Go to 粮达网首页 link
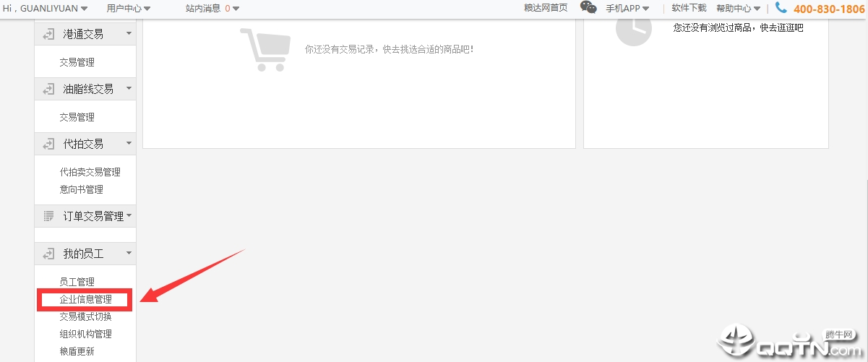The width and height of the screenshot is (868, 362). click(546, 8)
